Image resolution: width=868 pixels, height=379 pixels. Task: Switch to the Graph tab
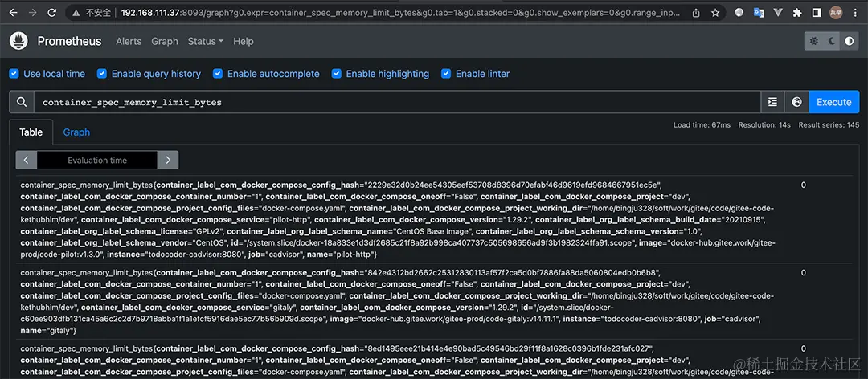(x=76, y=132)
